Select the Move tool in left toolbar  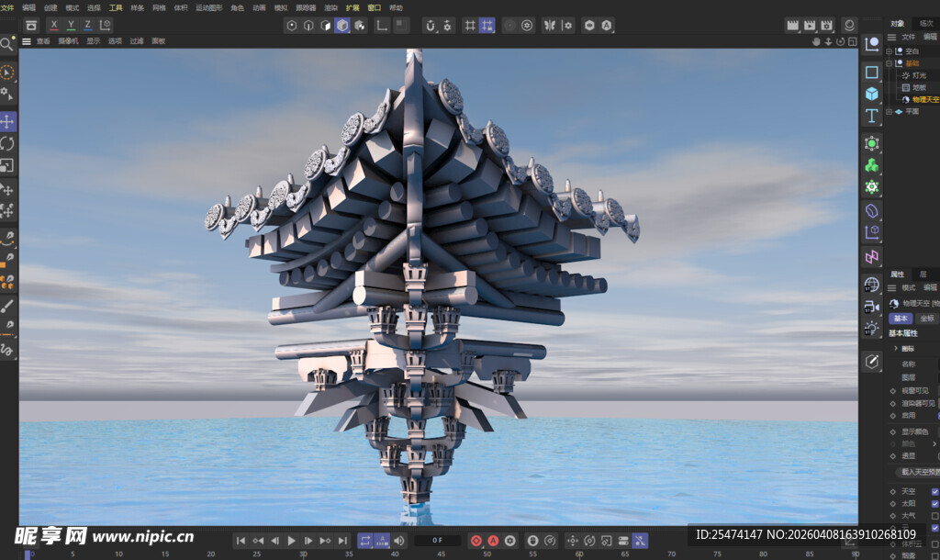coord(7,121)
